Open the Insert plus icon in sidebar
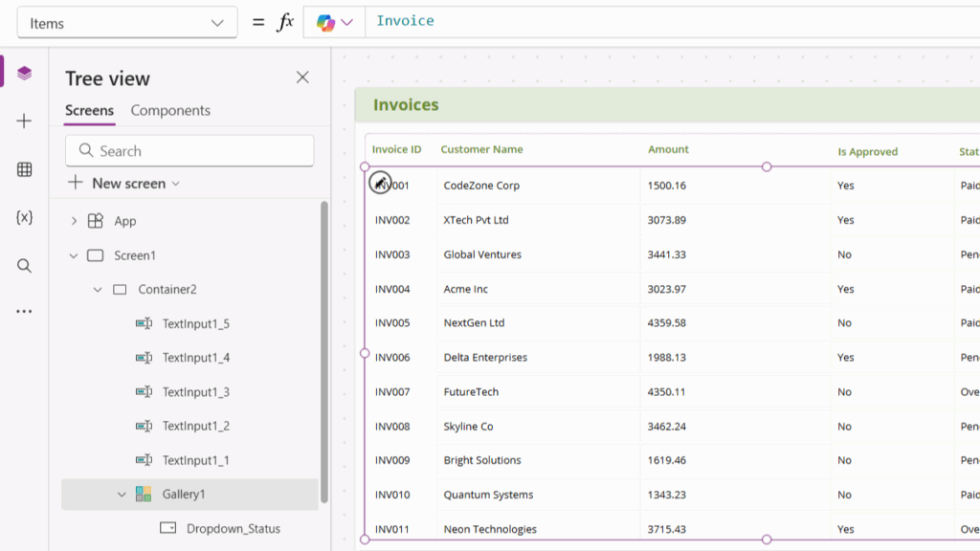The image size is (980, 551). pyautogui.click(x=24, y=121)
